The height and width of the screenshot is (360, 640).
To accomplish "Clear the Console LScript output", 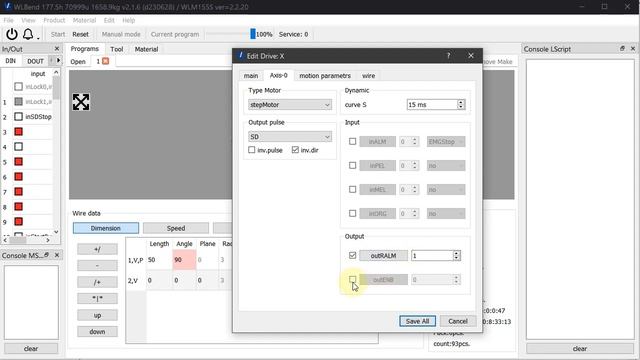I will pyautogui.click(x=580, y=349).
